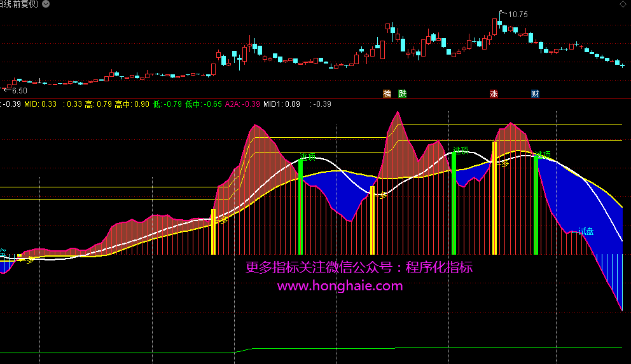This screenshot has width=631, height=364.
Task: Select the 多 marker beside leftmost yellow bar
Action: [x=223, y=220]
